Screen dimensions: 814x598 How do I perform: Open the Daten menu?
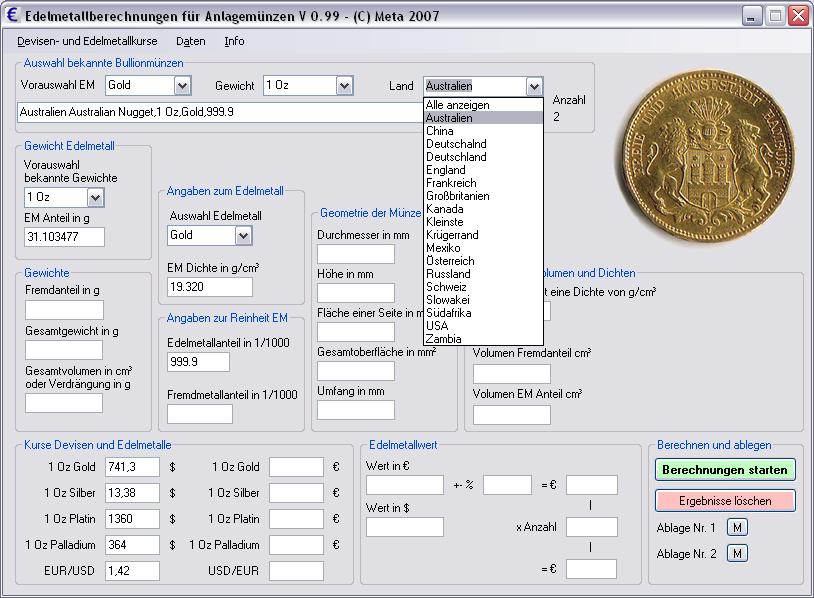[x=190, y=41]
